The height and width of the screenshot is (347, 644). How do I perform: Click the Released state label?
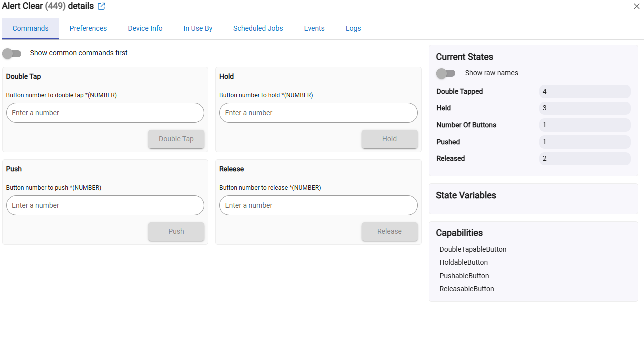(451, 158)
